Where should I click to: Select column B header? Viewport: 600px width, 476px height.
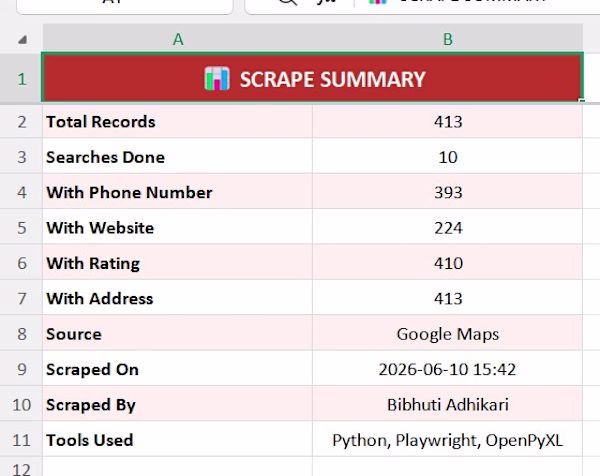[x=448, y=39]
